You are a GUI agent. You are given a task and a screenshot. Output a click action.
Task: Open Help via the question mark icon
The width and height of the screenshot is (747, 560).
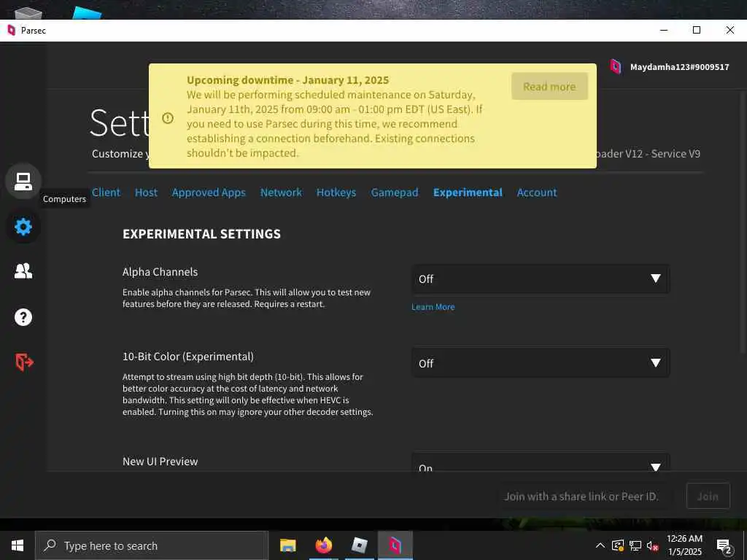[x=23, y=317]
